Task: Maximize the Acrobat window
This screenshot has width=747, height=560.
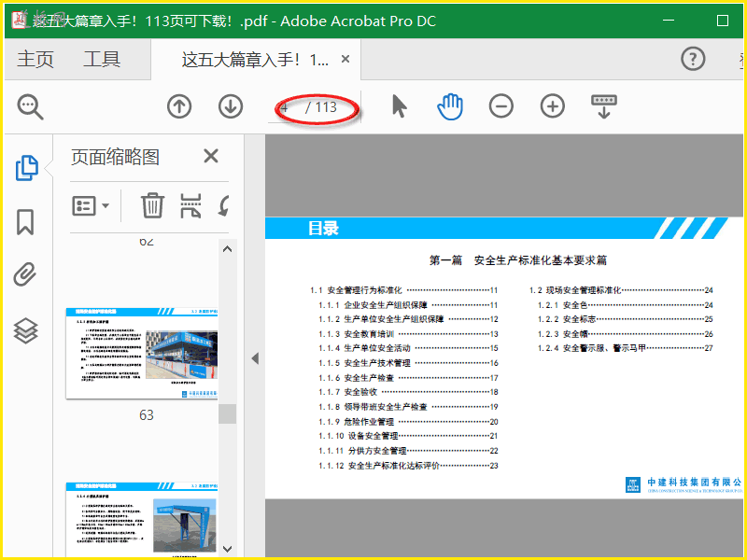Action: pos(722,21)
